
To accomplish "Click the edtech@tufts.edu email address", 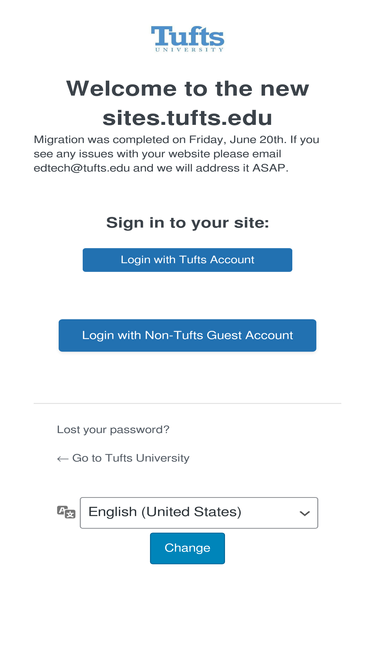I will coord(82,168).
